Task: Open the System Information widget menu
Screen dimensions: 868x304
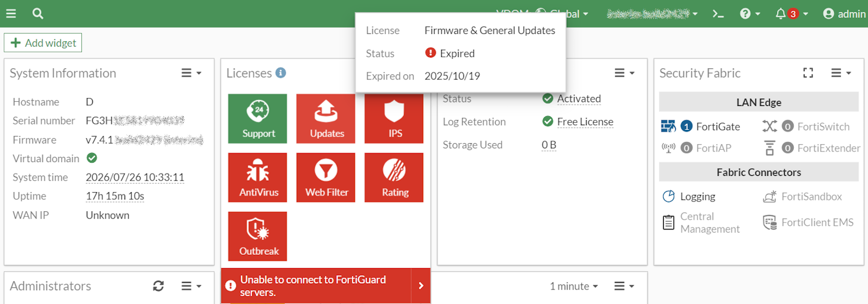Action: tap(192, 73)
